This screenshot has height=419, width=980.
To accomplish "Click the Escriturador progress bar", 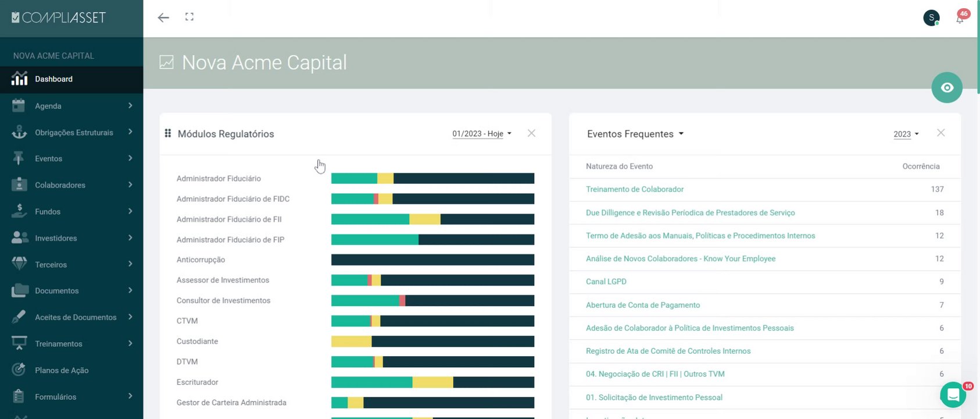I will point(432,382).
